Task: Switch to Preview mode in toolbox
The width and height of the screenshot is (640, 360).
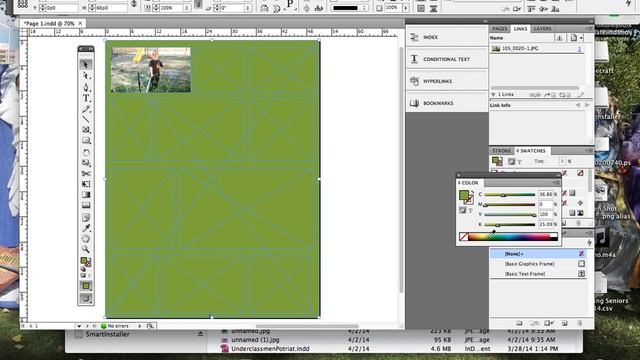Action: [x=86, y=298]
